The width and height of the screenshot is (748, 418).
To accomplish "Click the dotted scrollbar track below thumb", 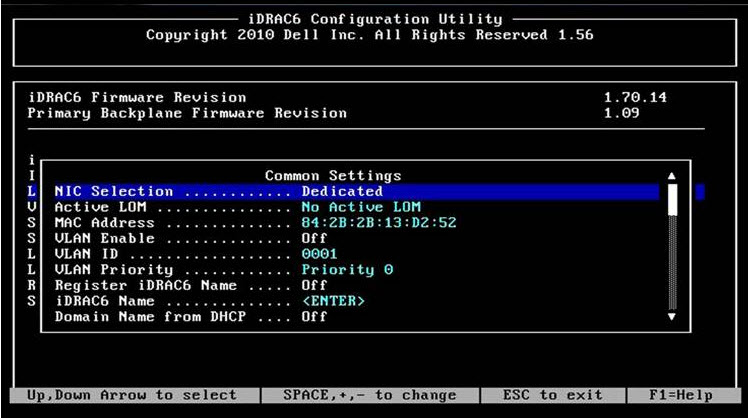I will pos(672,262).
